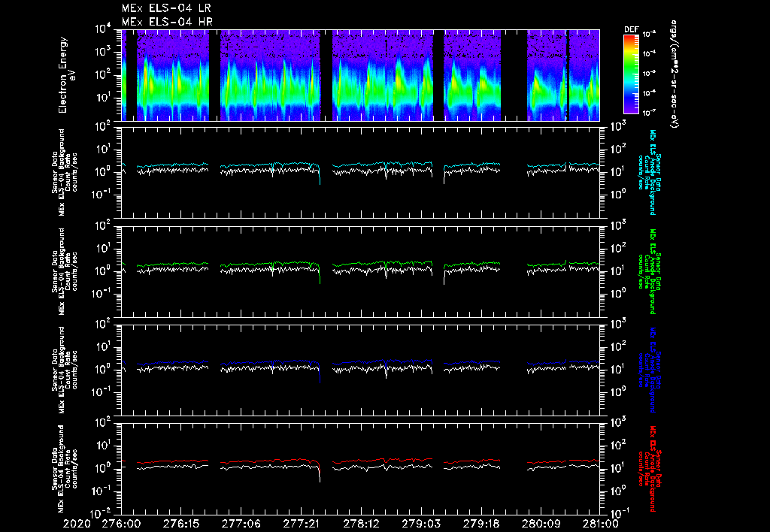Click the 'MEx ELS-04 LR' title line

[x=166, y=8]
